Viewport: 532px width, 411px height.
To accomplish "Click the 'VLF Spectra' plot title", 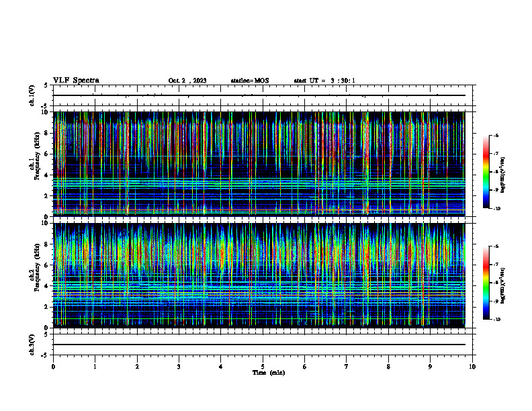I will [76, 81].
